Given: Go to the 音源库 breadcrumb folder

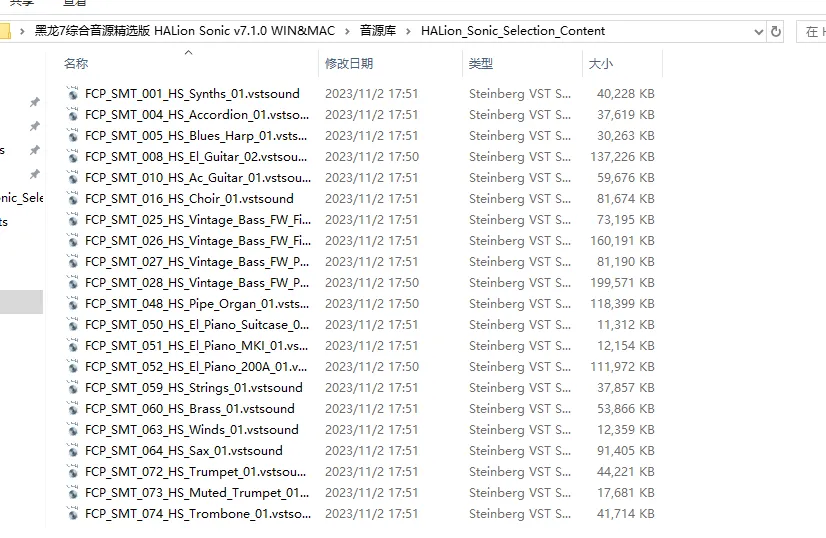Looking at the screenshot, I should [x=378, y=31].
